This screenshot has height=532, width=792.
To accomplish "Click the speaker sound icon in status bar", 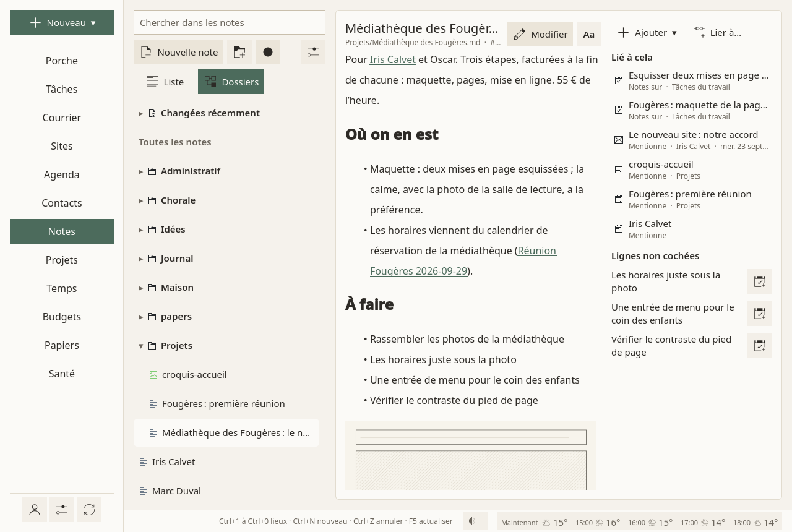I will pos(475,521).
